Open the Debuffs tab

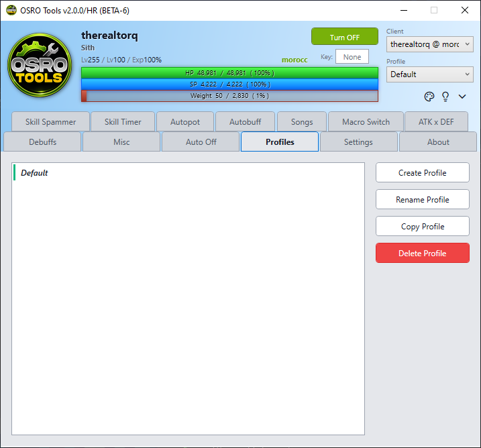click(x=42, y=142)
